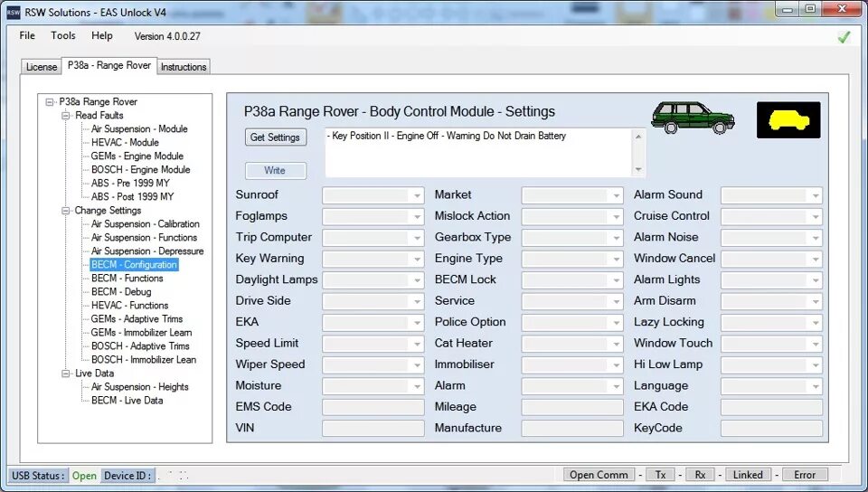Select GEMs - Engine Module tree item
Image resolution: width=868 pixels, height=492 pixels.
[137, 156]
